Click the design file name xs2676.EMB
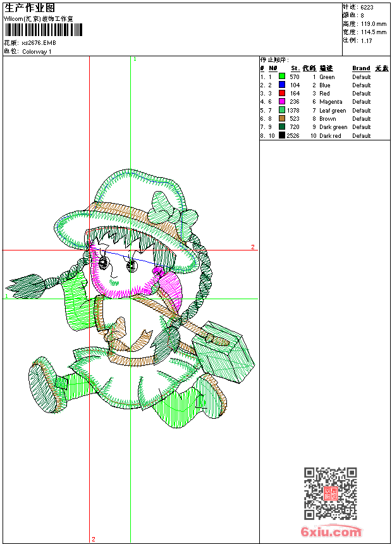Viewport: 392px width, 544px height. (39, 43)
